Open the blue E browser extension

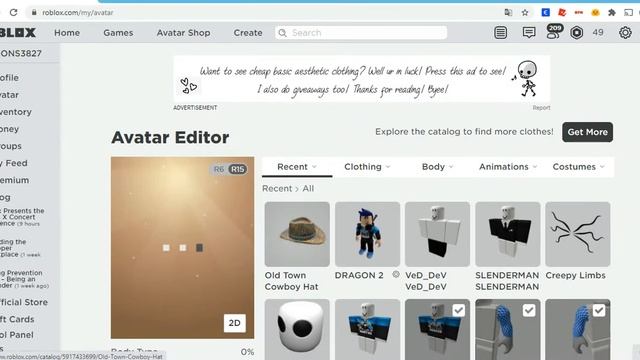tap(545, 13)
